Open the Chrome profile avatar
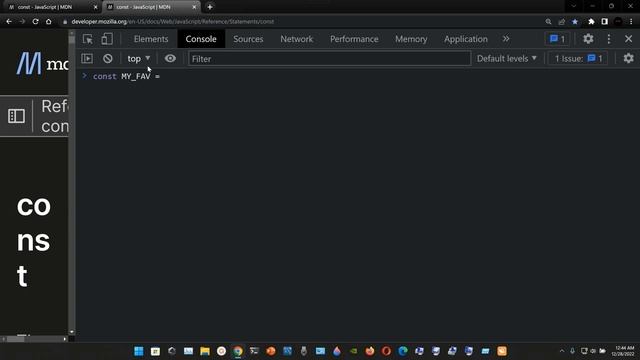The width and height of the screenshot is (640, 360). (x=618, y=22)
